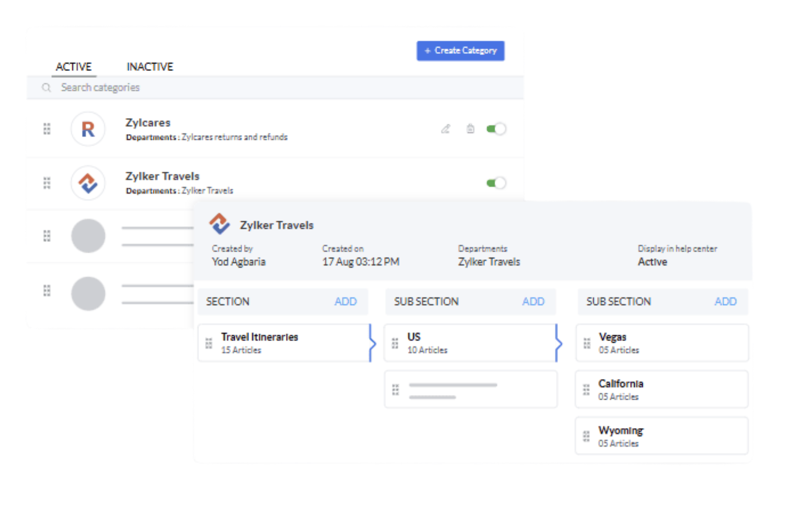
Task: Toggle off the Zylcares category switch
Action: (496, 129)
